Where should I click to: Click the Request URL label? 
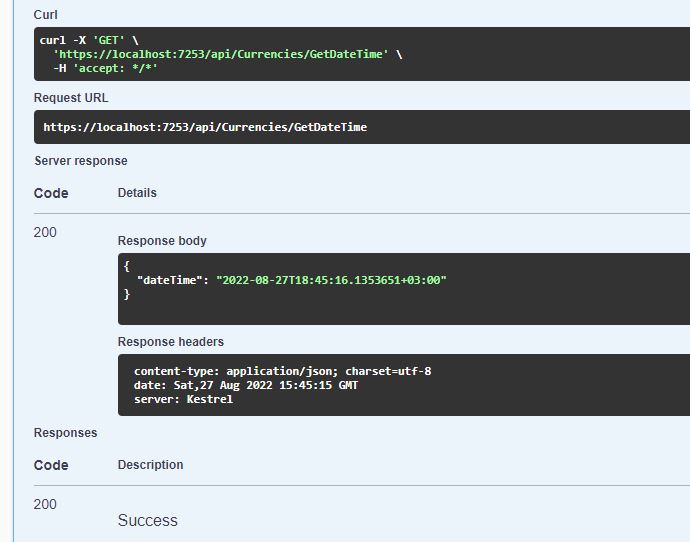pyautogui.click(x=71, y=98)
